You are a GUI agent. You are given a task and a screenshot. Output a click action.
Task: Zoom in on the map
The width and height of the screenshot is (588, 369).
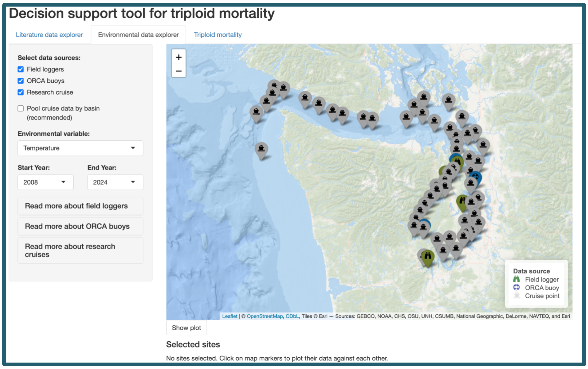point(179,57)
